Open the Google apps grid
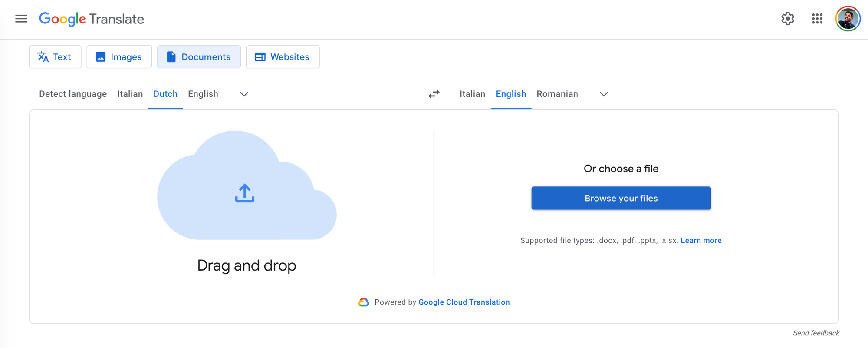868x348 pixels. pos(817,19)
